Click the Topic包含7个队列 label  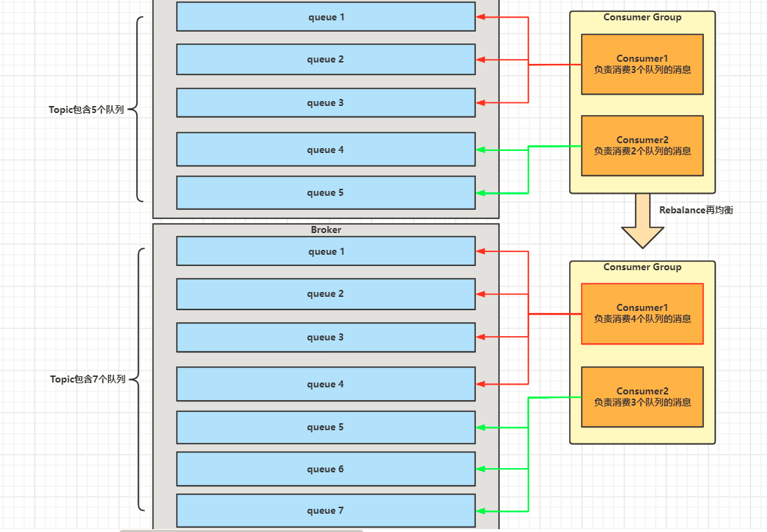coord(88,379)
